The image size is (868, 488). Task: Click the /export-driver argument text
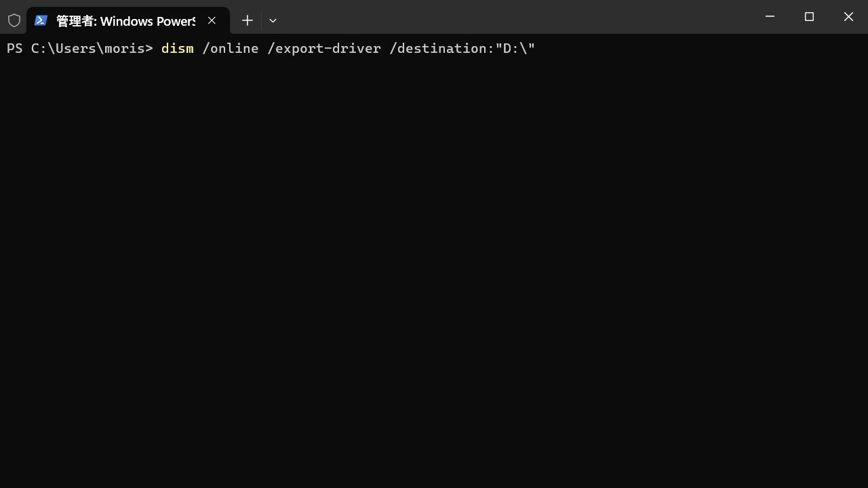pos(323,49)
